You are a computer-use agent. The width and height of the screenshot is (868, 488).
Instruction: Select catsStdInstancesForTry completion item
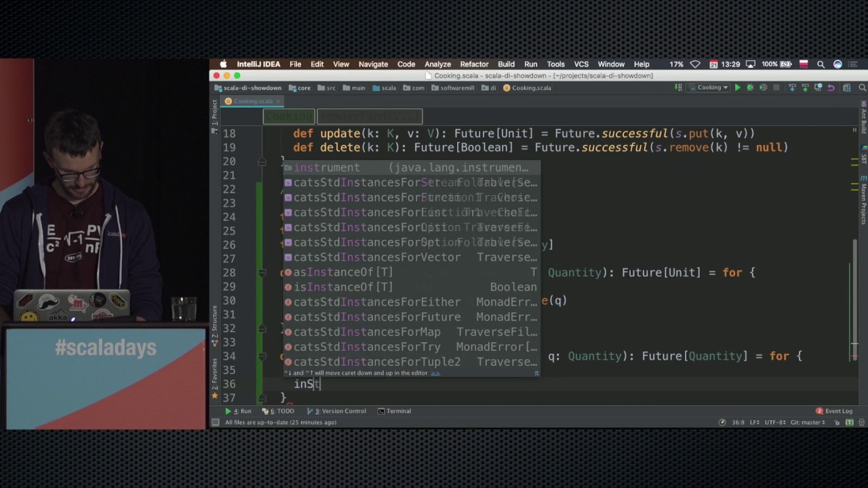tap(411, 346)
